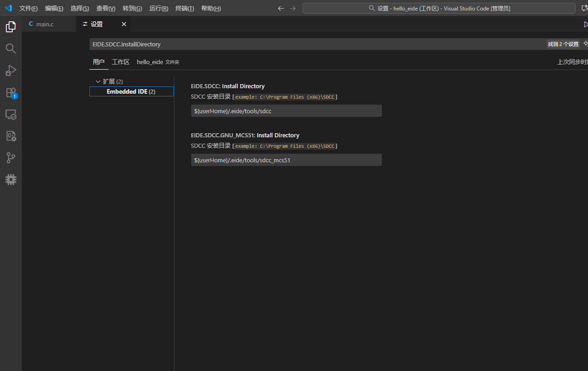Screen dimensions: 588x371
Task: Open the Embedded IDE chip icon
Action: (x=11, y=180)
